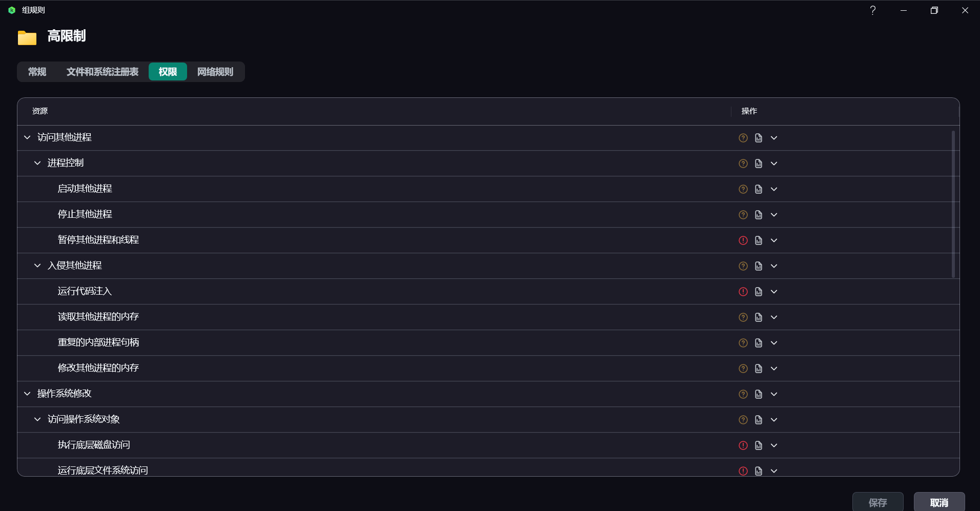Collapse the 进程控制 subgroup
The width and height of the screenshot is (980, 511).
point(37,163)
